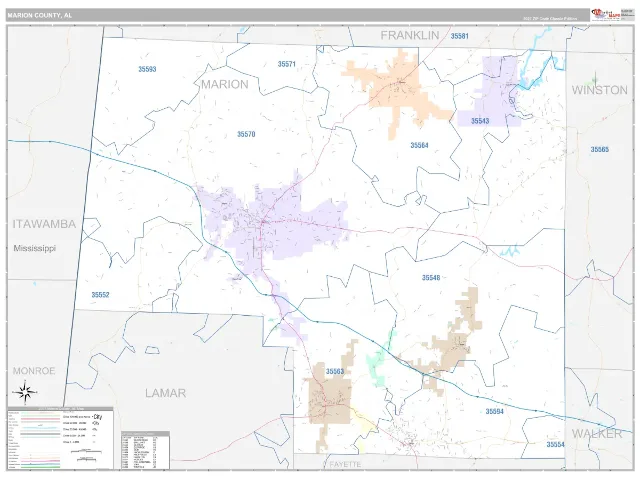Click the MONROE county label
The image size is (640, 480).
[x=34, y=371]
